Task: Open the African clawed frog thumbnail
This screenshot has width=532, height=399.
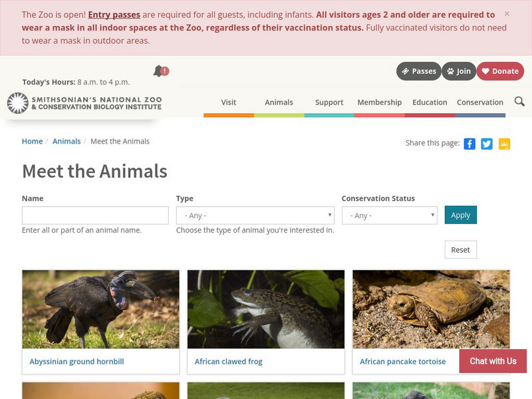Action: point(266,309)
